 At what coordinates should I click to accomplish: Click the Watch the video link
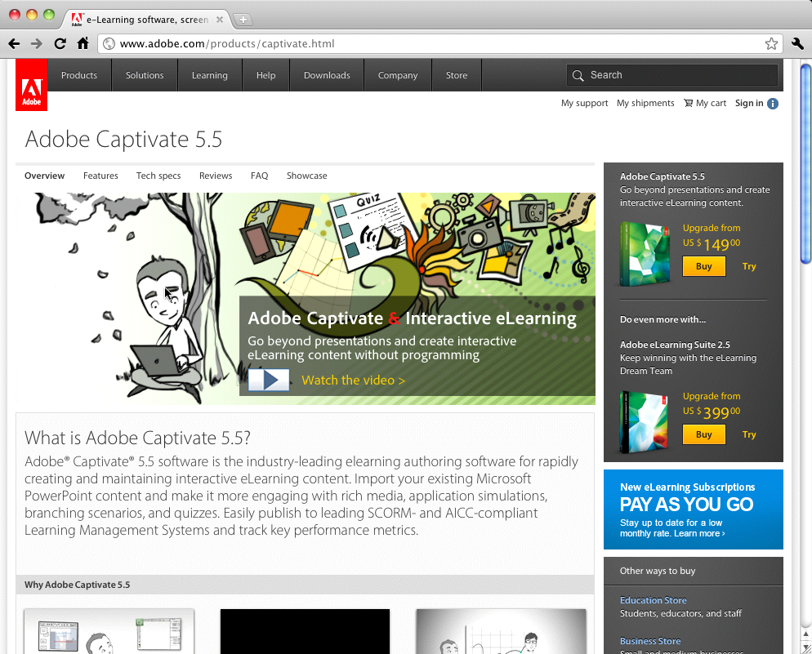353,380
